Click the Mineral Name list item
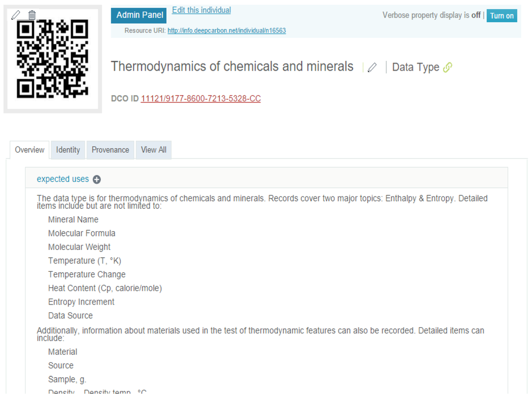Image resolution: width=532 pixels, height=398 pixels. coord(73,220)
